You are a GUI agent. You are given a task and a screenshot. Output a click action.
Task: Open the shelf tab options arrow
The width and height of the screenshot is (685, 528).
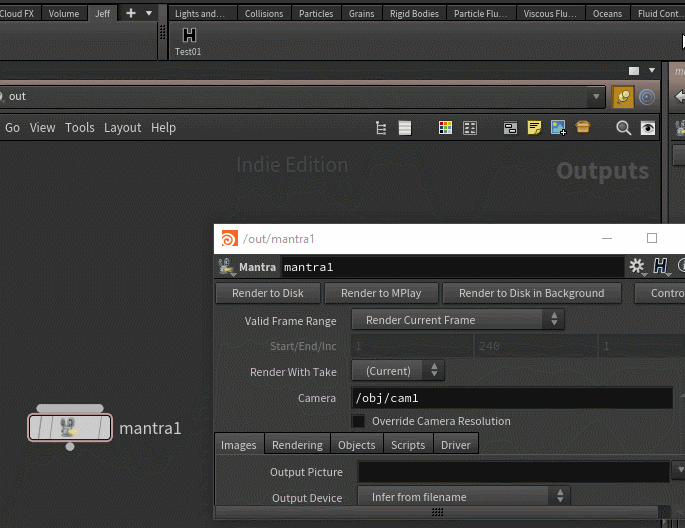149,13
